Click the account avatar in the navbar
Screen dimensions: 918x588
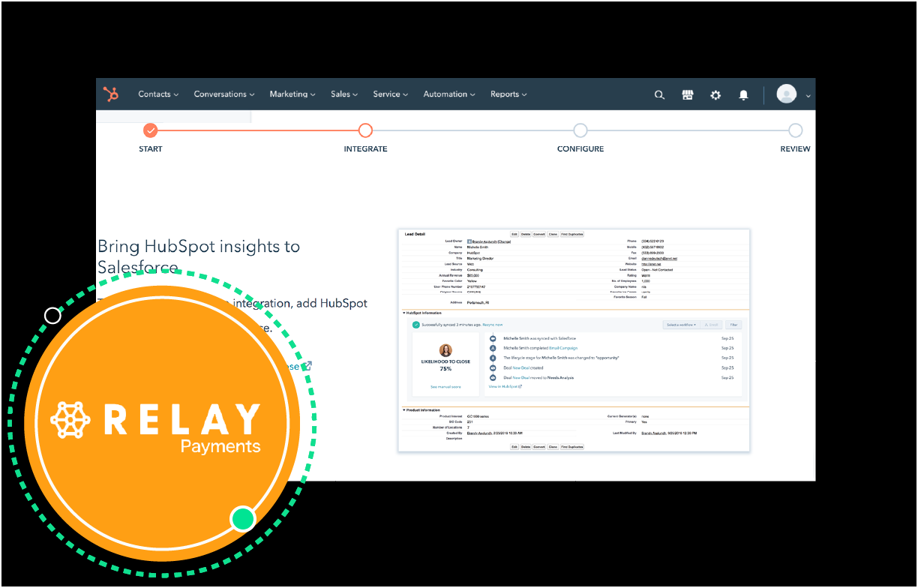click(787, 94)
